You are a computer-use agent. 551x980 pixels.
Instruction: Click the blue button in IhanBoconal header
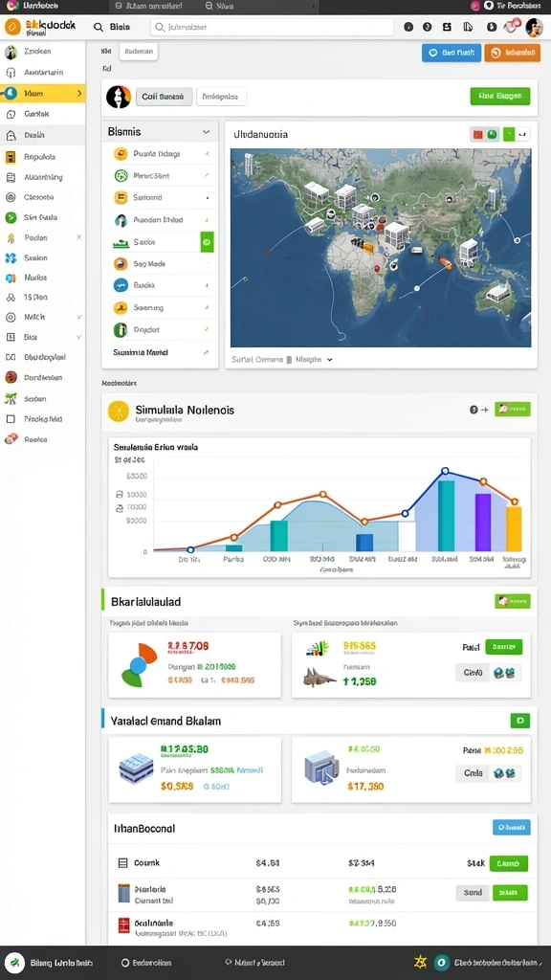(512, 828)
